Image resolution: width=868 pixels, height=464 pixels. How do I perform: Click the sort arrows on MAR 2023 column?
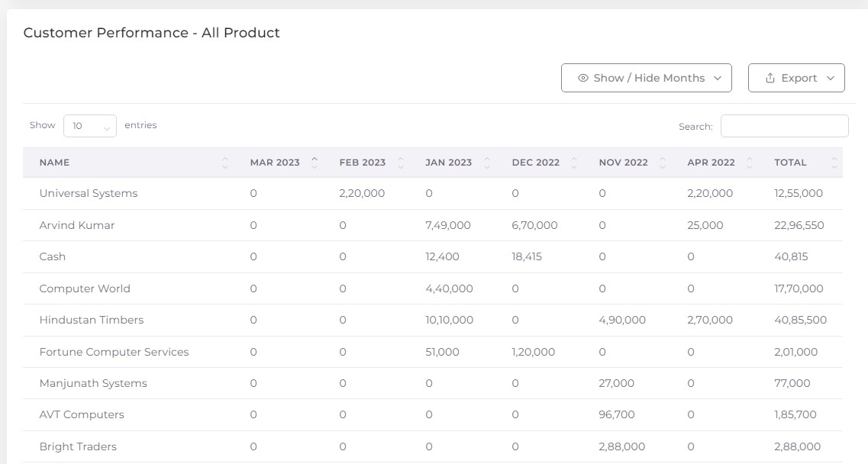click(314, 162)
